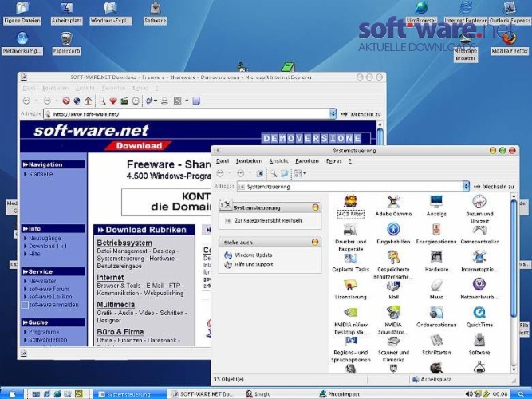Click Neuzugänge in the Info navigation
532x399 pixels.
click(45, 239)
